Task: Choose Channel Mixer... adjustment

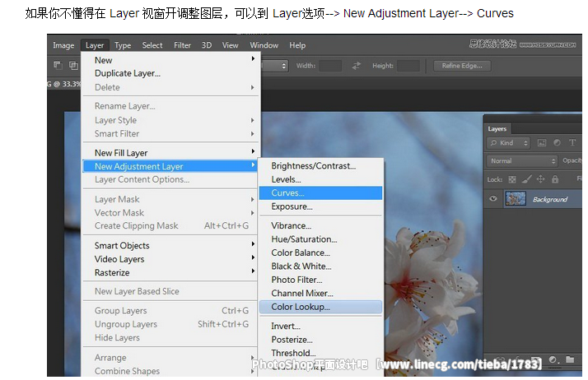Action: click(320, 293)
